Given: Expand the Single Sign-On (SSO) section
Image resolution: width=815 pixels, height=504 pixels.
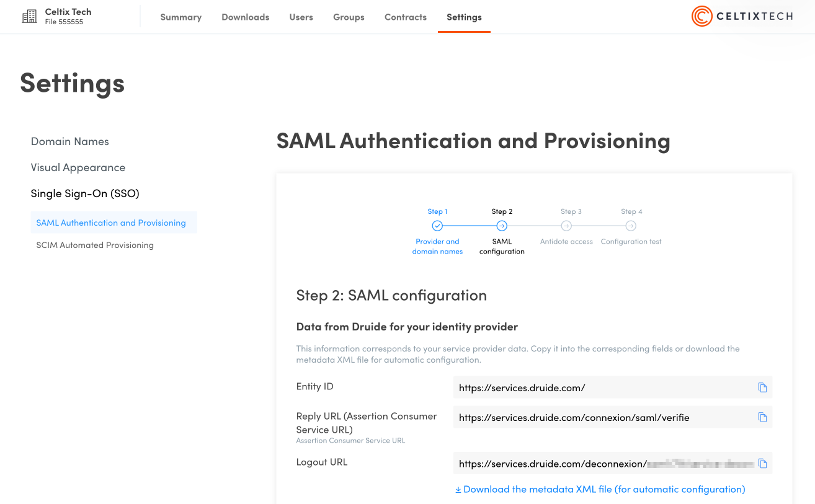Looking at the screenshot, I should 85,193.
